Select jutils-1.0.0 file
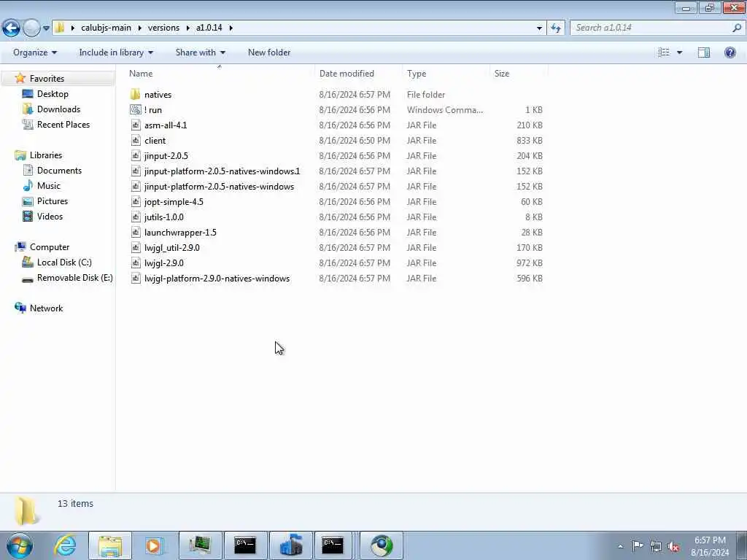This screenshot has height=560, width=747. [x=164, y=217]
